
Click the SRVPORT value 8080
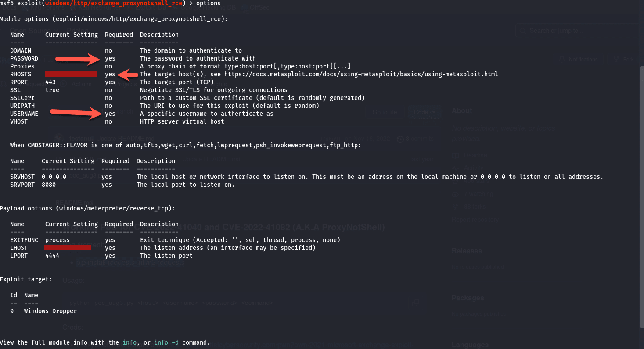[x=49, y=185]
